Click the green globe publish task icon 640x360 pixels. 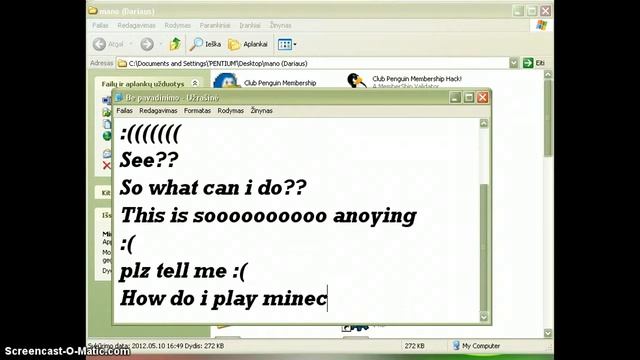coord(107,136)
